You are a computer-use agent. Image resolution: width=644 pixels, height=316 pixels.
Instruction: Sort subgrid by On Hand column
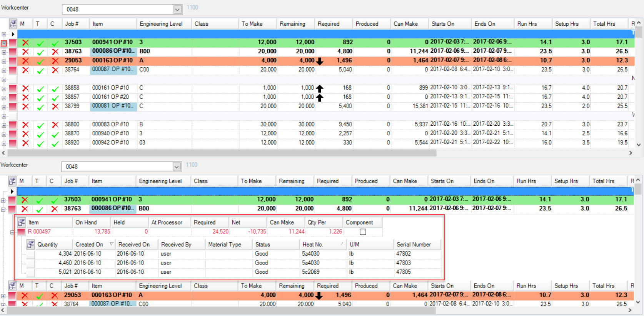click(92, 222)
